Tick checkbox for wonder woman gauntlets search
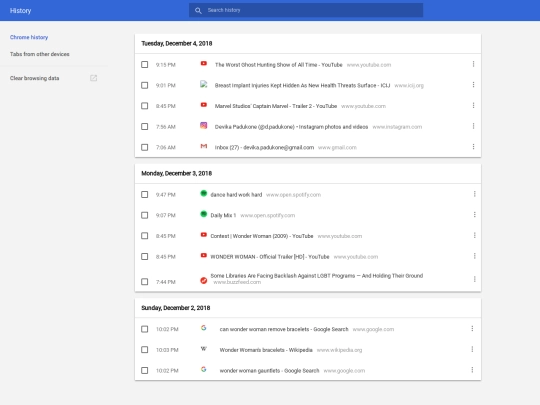Screen dimensions: 540x405 click(x=145, y=371)
